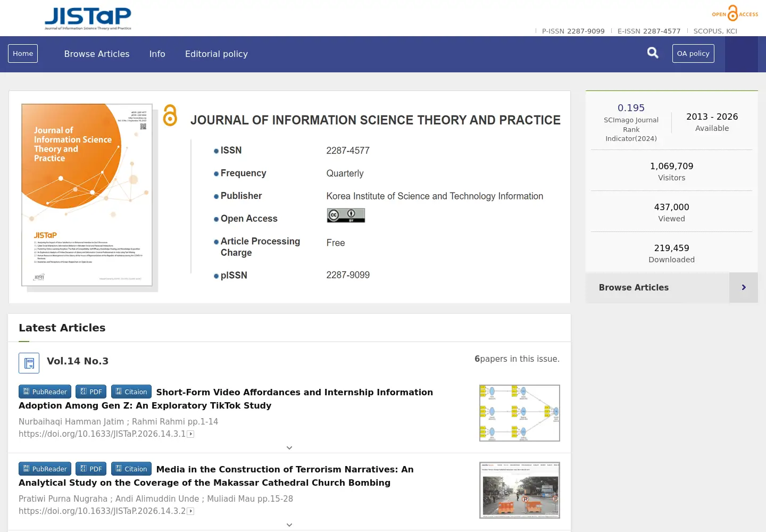Open the Editorial policy menu
766x532 pixels.
[x=217, y=54]
